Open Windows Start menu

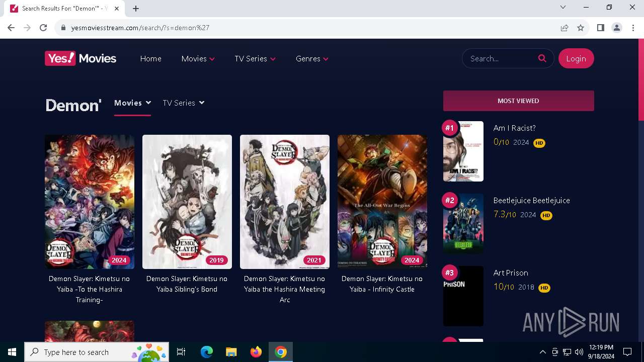12,352
